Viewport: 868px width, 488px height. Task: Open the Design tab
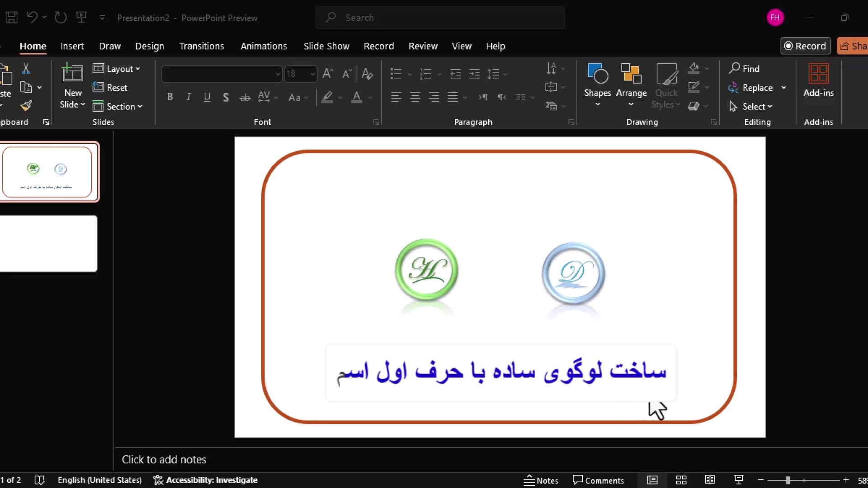click(x=149, y=46)
